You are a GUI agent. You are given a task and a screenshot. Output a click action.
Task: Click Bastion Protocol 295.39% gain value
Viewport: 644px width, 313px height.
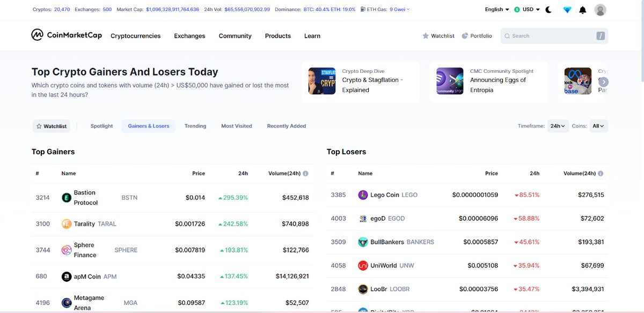(x=233, y=198)
